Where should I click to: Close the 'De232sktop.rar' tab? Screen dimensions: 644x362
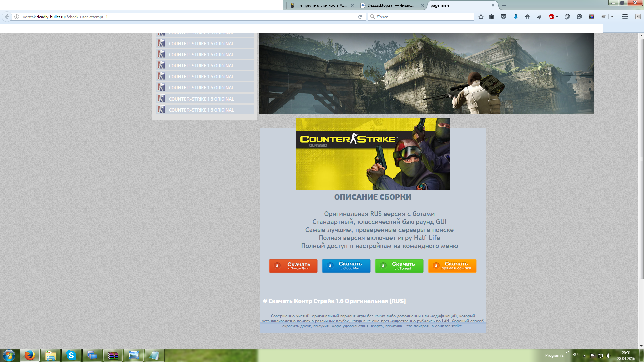tap(423, 5)
